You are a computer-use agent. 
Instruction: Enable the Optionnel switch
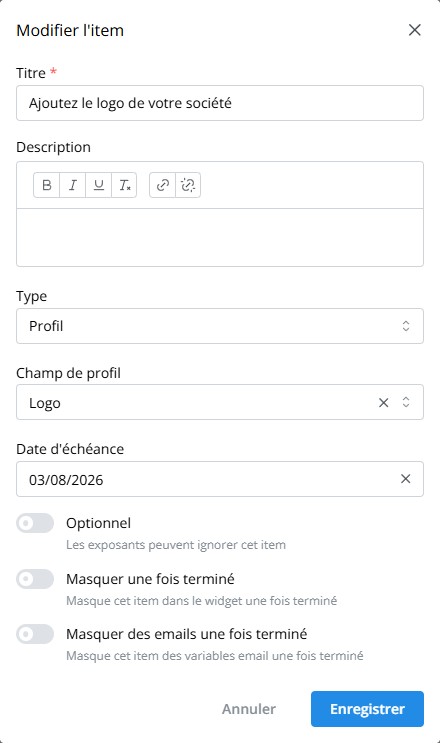pyautogui.click(x=35, y=523)
